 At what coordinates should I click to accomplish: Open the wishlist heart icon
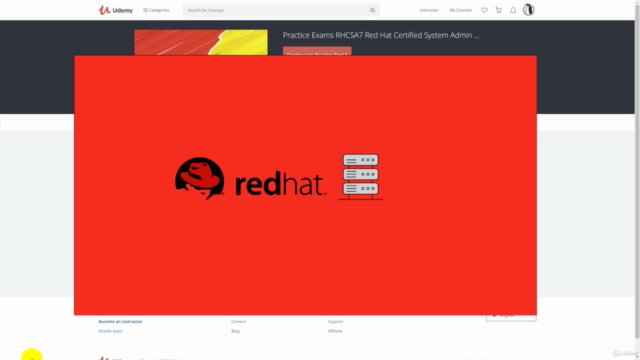484,10
